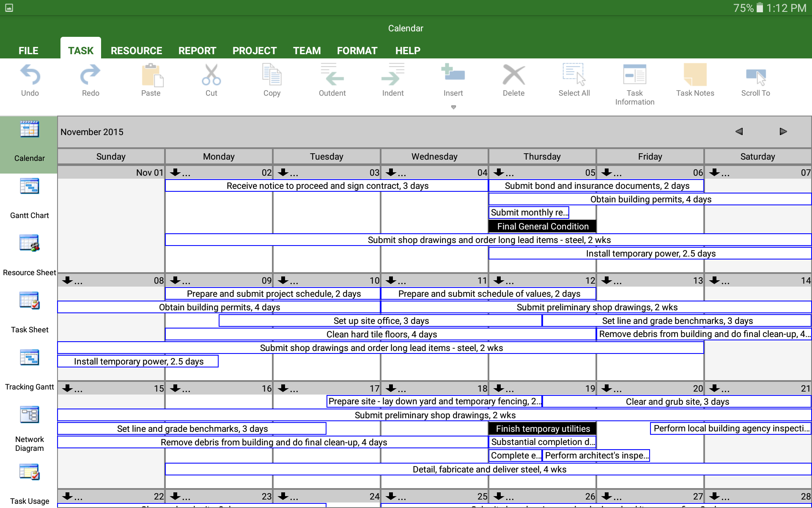Screen dimensions: 812x508
Task: Click the Scroll To icon
Action: [x=756, y=77]
